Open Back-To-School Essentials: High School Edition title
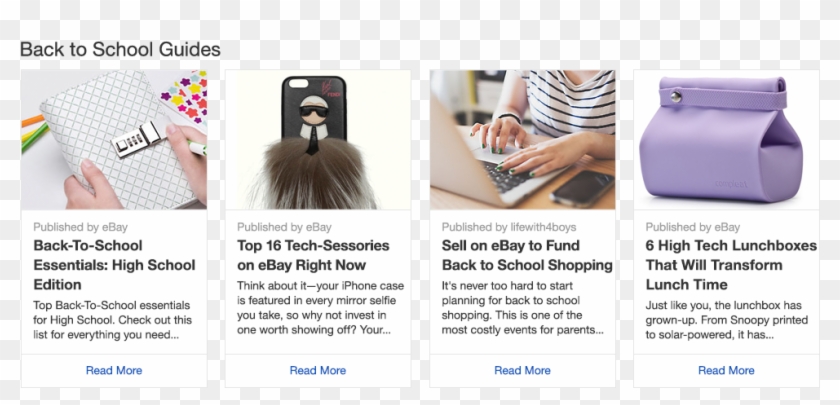Image resolution: width=840 pixels, height=405 pixels. pyautogui.click(x=114, y=265)
